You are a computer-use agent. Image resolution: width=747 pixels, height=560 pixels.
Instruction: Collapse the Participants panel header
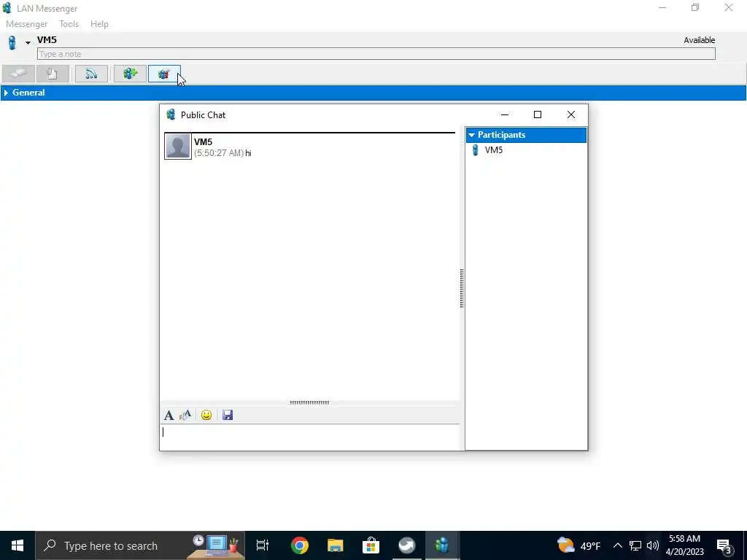pos(526,135)
